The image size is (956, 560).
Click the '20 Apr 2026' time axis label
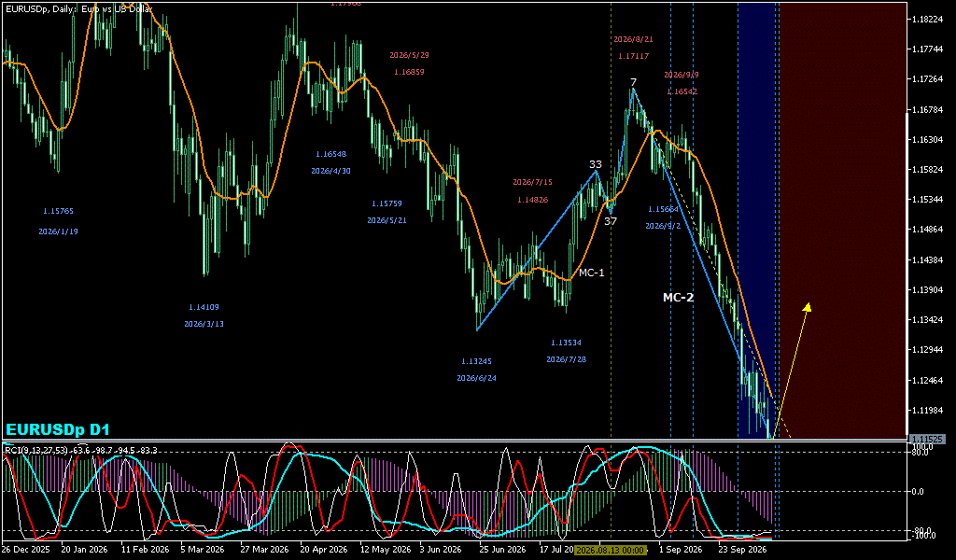[324, 549]
